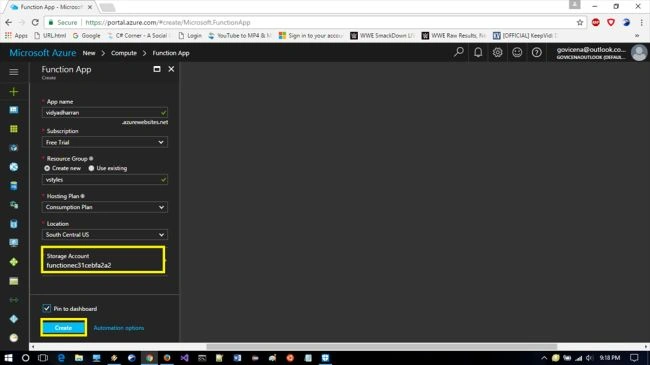Open the green diamond Load balancers sidebar icon

point(14,262)
